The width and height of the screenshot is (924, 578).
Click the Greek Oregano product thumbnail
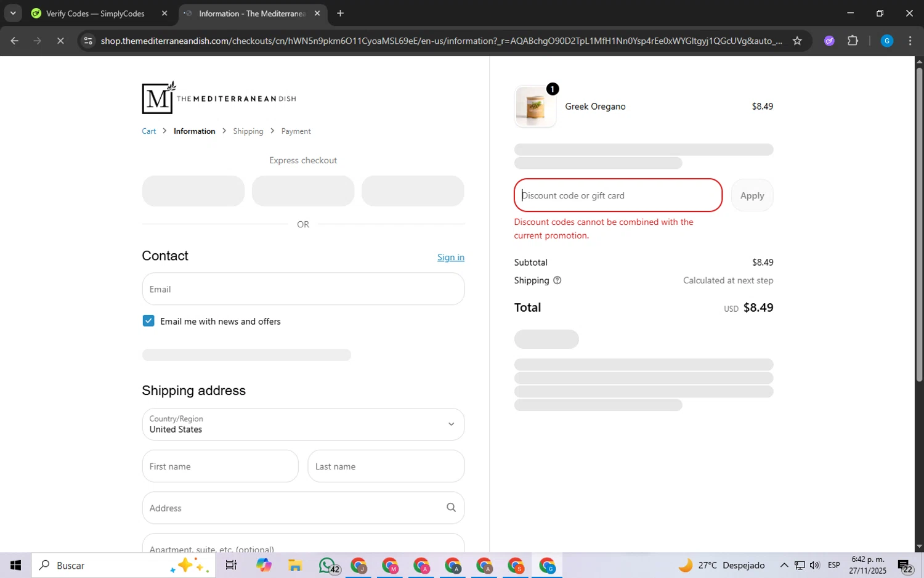coord(535,107)
